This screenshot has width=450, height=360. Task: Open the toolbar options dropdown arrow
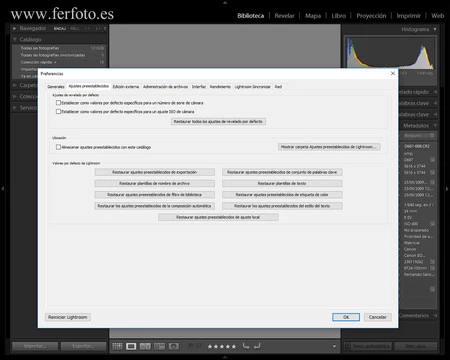click(334, 346)
